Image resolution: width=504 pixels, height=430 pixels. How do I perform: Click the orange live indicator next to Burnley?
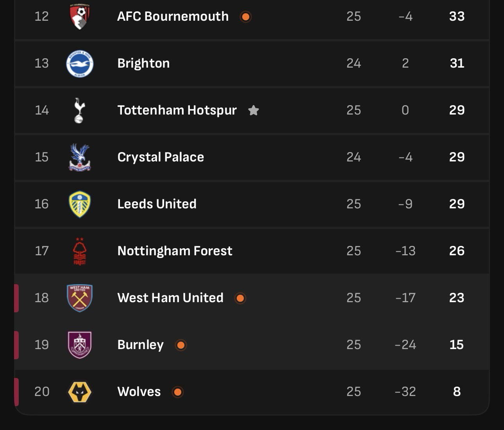(x=181, y=345)
